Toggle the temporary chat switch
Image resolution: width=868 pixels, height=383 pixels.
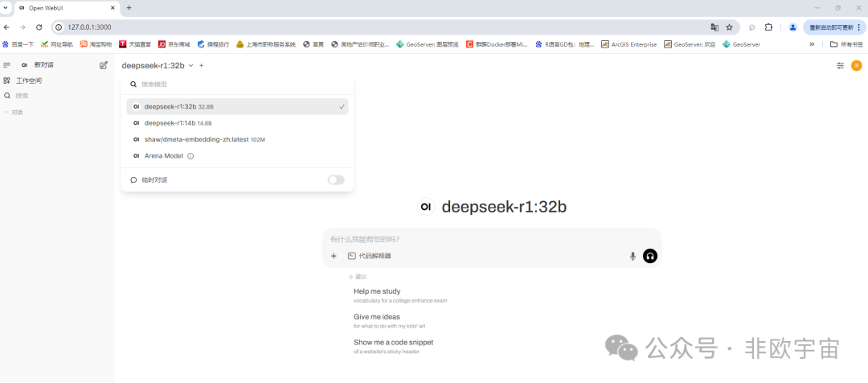point(335,180)
